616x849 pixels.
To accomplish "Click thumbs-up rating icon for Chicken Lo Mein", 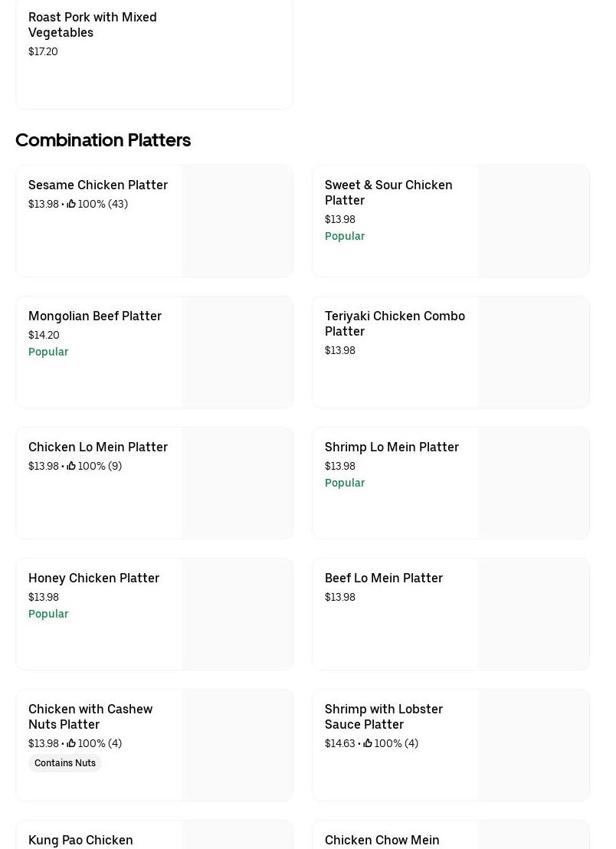I will (71, 466).
